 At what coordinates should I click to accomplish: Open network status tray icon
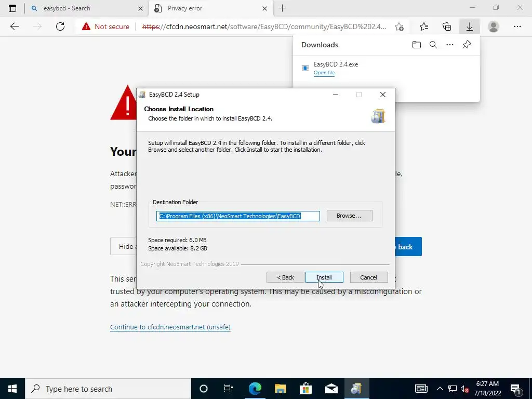coord(453,389)
